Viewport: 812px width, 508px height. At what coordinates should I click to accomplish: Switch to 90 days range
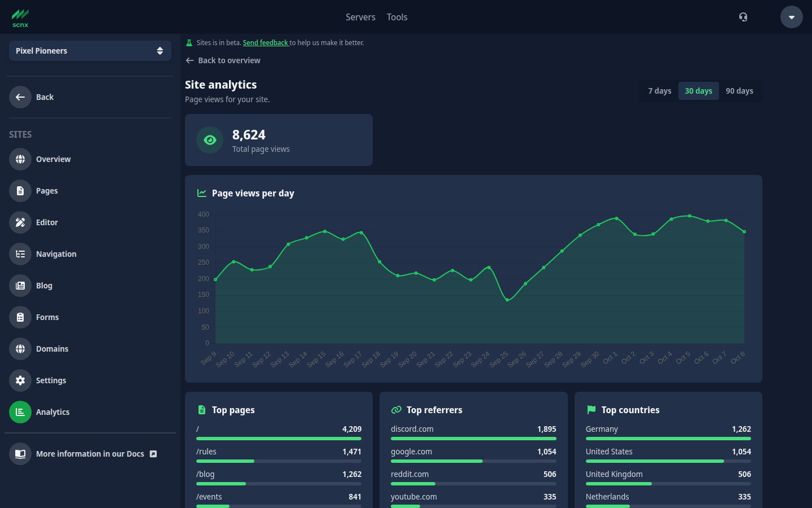pos(739,91)
